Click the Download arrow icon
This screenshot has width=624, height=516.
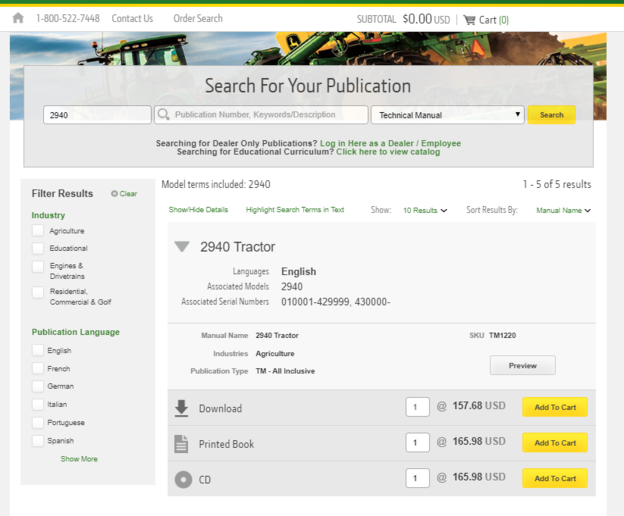pos(181,408)
